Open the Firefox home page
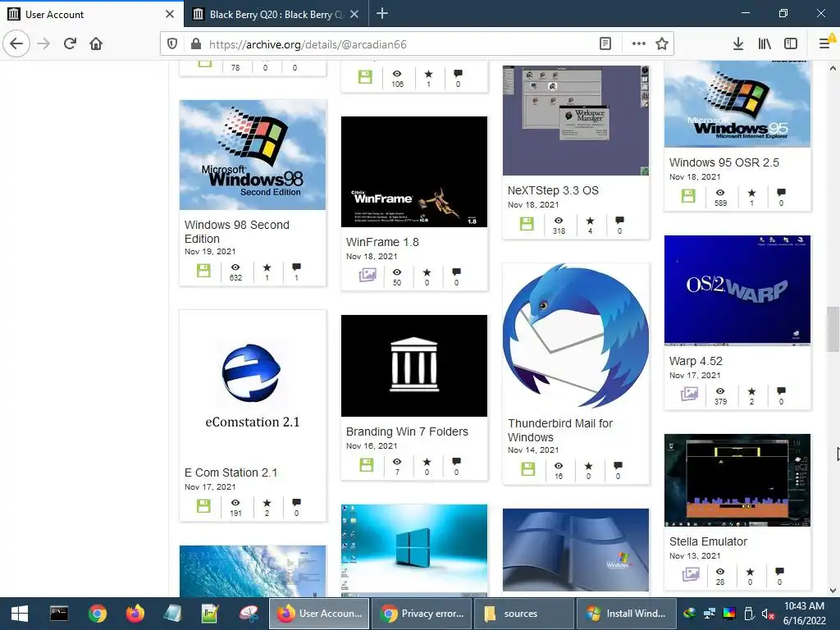The image size is (840, 630). pos(96,43)
